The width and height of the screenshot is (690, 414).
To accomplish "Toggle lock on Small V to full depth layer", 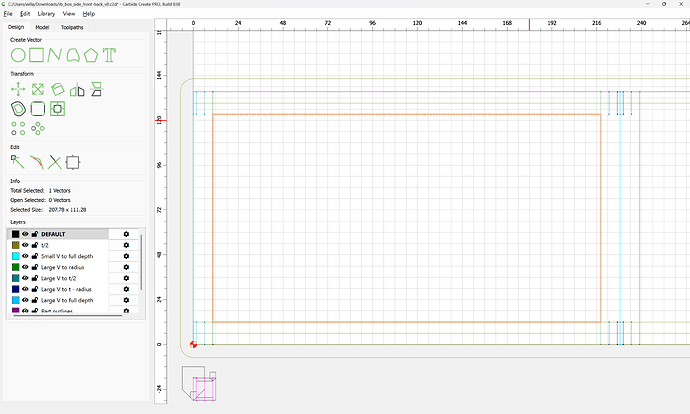I will tap(34, 256).
